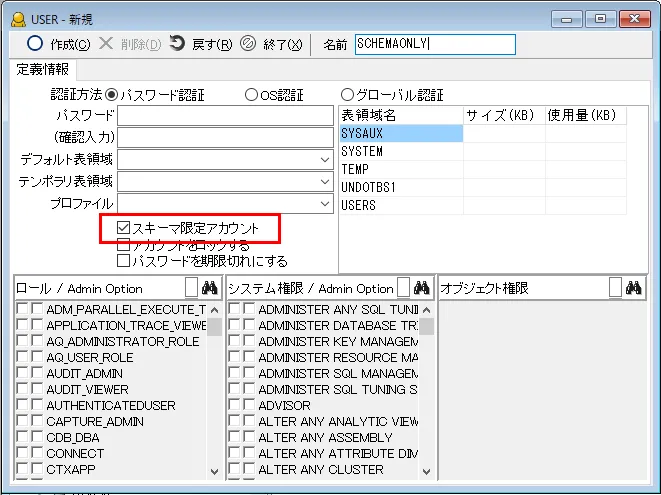Screen dimensions: 661x495
Task: Check パスワードを期限切れにする checkbox
Action: (123, 261)
